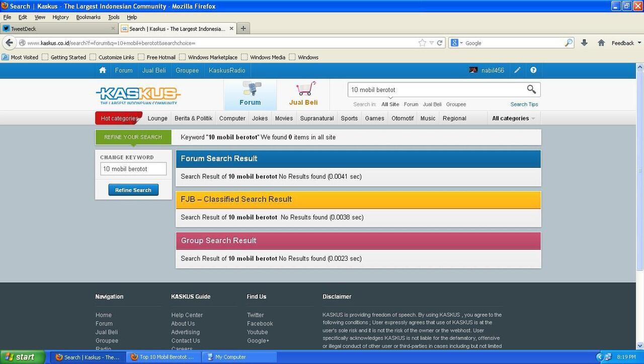Open the Customize Links bookmark

pos(112,57)
